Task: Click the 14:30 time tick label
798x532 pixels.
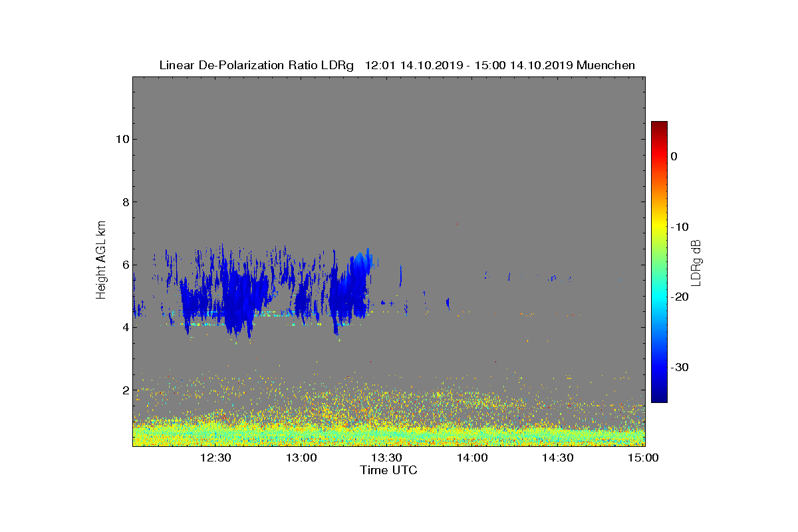Action: 558,458
